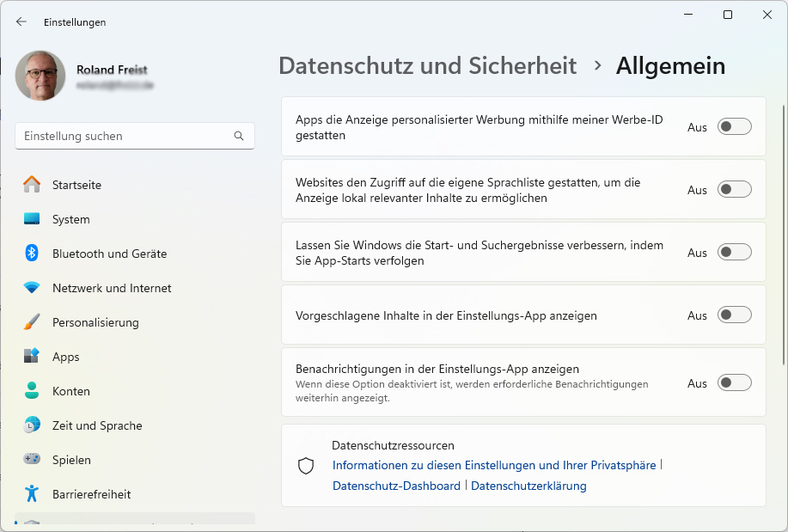Click the Personalisierung paintbrush icon
Screen dimensions: 788x532
coord(32,321)
